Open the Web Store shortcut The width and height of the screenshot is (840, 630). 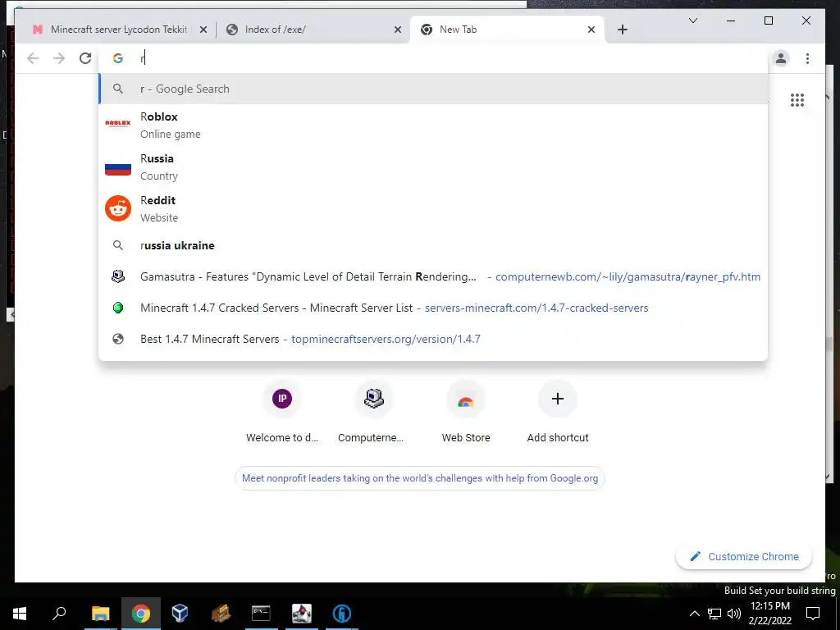coord(466,413)
